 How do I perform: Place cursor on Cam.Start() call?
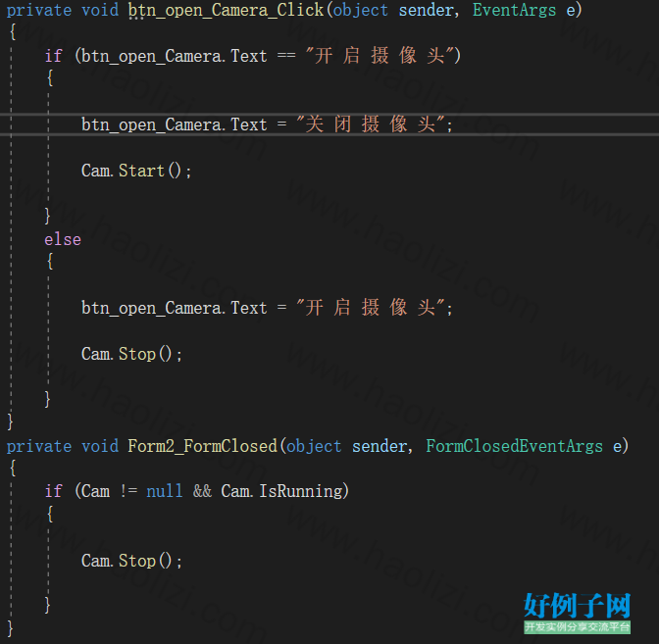[x=135, y=171]
